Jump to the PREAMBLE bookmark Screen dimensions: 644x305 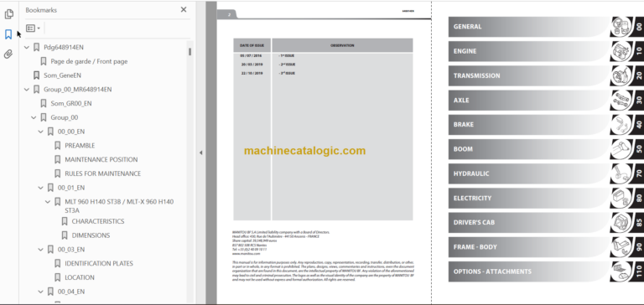point(80,145)
